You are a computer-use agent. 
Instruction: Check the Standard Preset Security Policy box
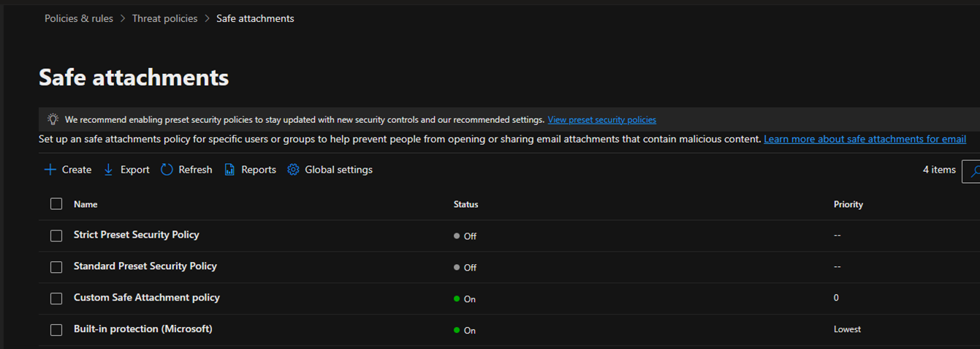coord(56,267)
